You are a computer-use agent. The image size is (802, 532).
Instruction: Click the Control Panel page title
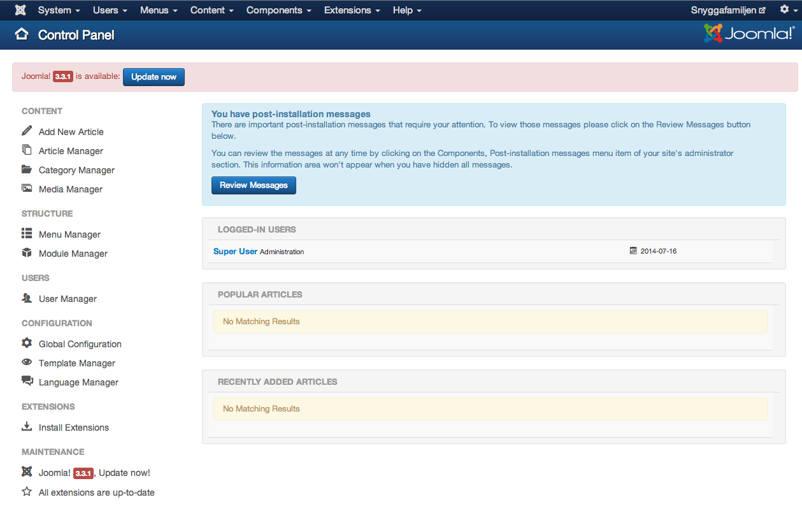pos(76,35)
